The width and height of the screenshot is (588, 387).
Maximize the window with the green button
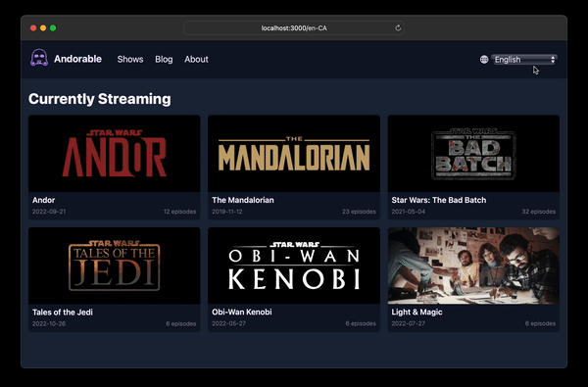(x=53, y=28)
